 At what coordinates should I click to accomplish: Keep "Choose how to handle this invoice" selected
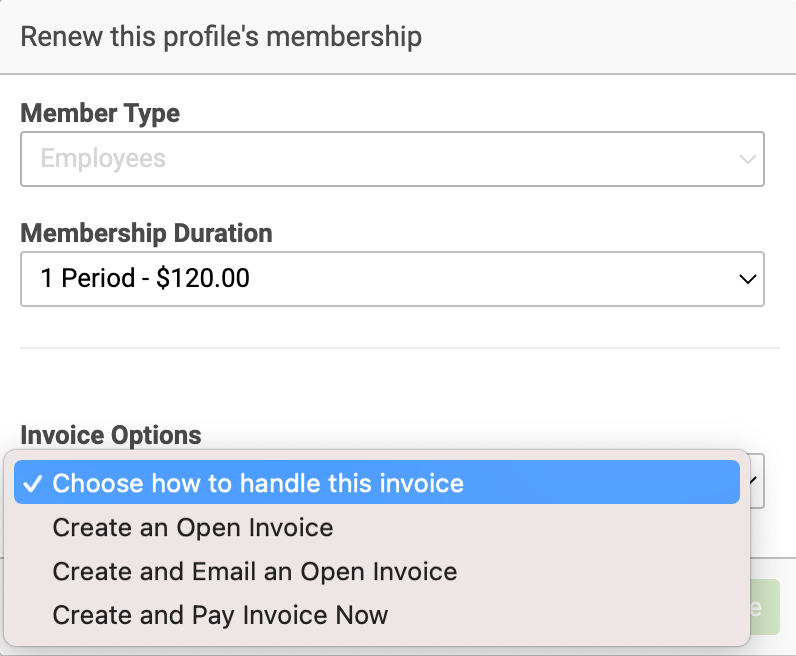(x=377, y=482)
